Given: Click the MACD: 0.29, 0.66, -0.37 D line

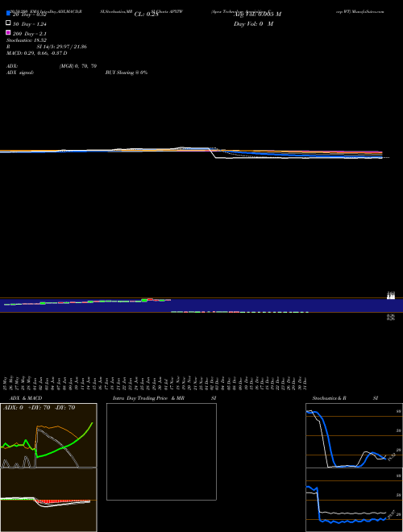Looking at the screenshot, I should (36, 53).
